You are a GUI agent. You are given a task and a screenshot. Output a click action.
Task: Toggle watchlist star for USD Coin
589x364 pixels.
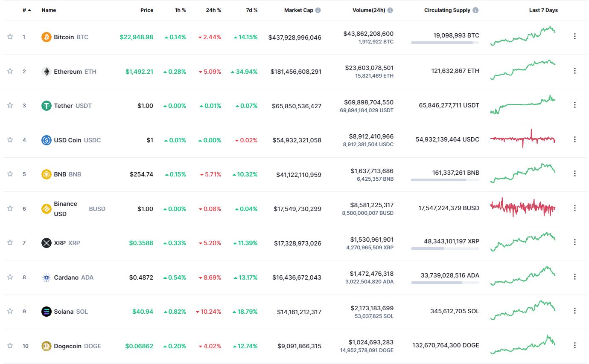[x=10, y=140]
